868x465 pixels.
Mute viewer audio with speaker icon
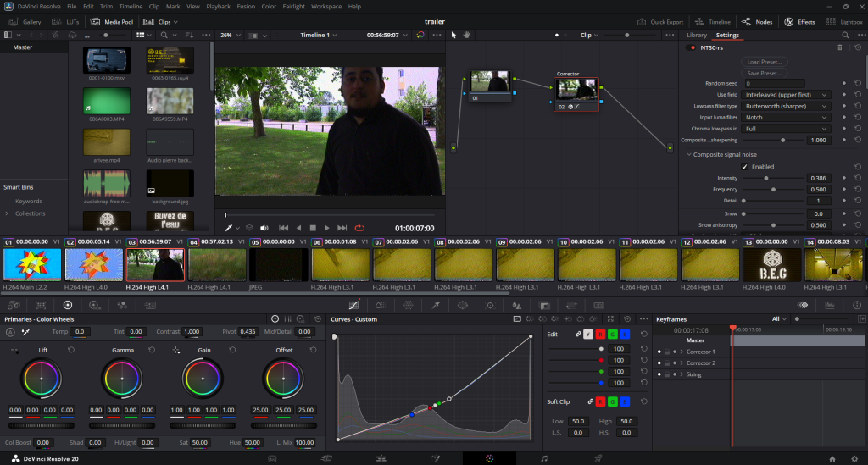click(264, 228)
